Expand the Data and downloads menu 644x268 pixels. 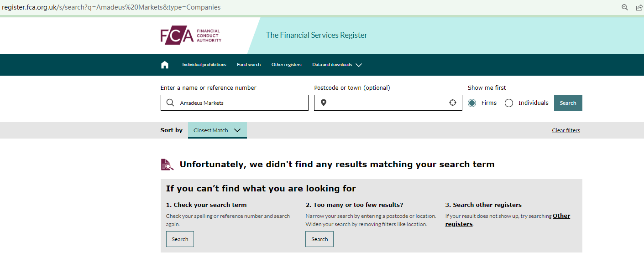coord(337,65)
